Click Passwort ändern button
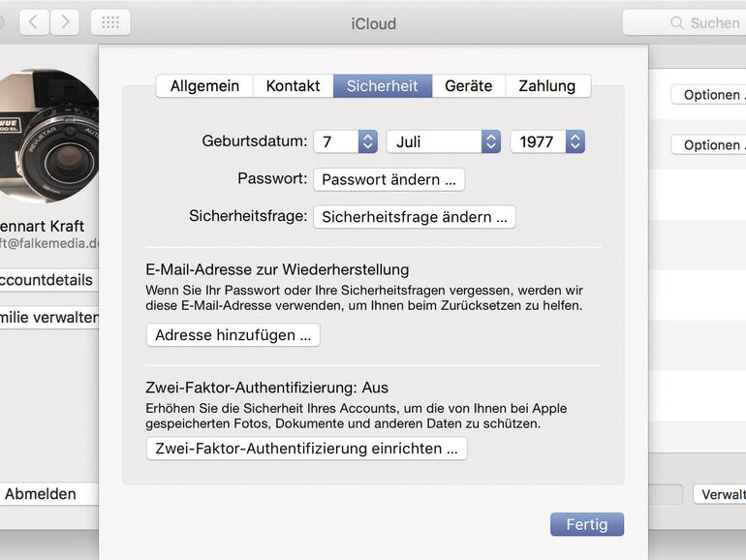746x560 pixels. pos(389,179)
